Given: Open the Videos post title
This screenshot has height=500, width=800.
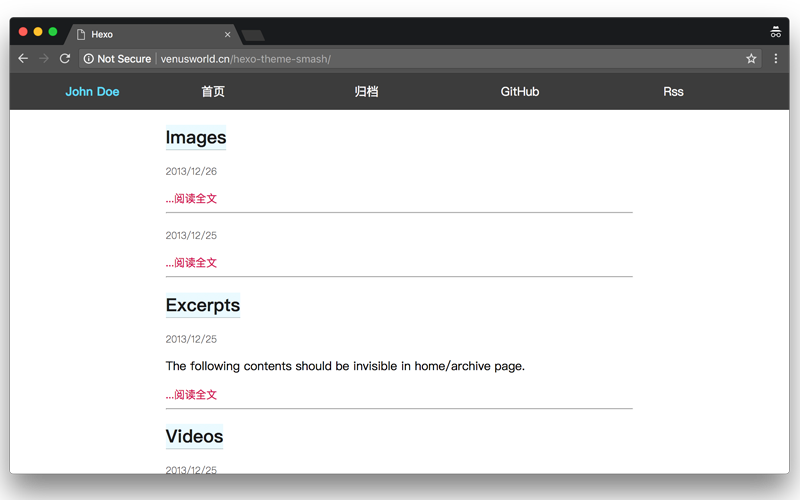Looking at the screenshot, I should [x=194, y=437].
